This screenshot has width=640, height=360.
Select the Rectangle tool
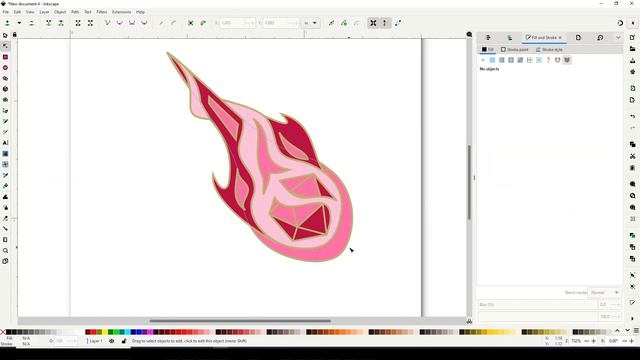point(5,57)
